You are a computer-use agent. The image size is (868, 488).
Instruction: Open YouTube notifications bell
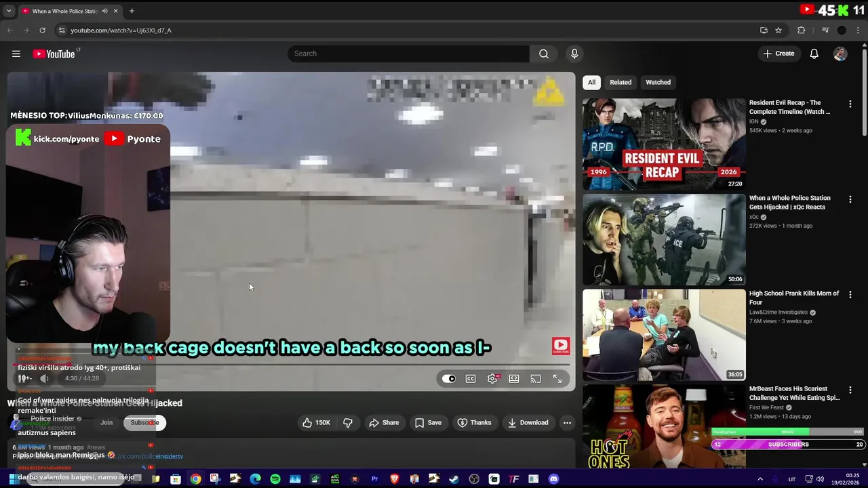(814, 54)
